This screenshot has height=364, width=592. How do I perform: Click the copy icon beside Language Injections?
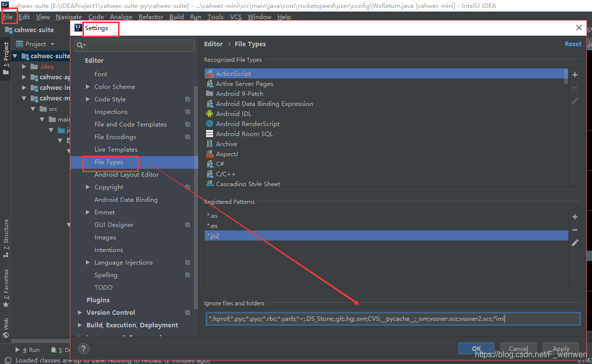tap(187, 262)
